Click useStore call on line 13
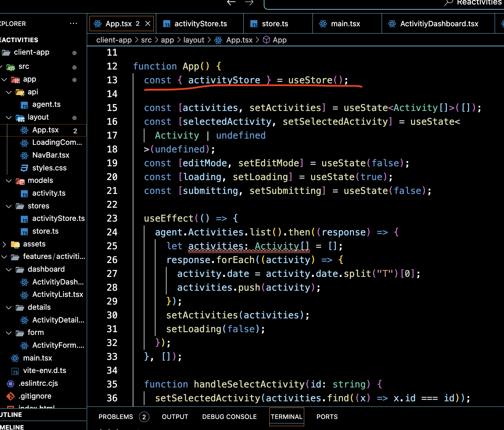This screenshot has height=430, width=504. coord(310,80)
